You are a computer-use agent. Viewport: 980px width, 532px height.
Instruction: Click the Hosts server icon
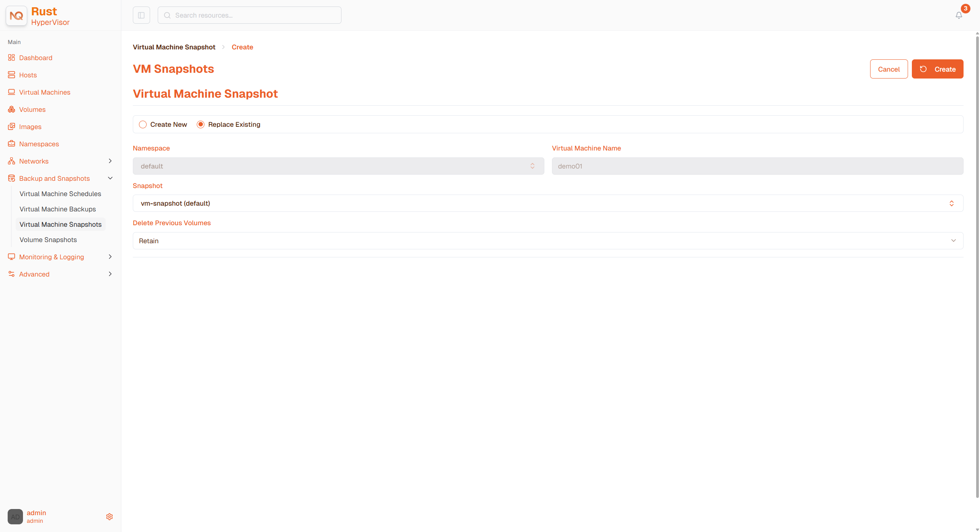[x=11, y=75]
